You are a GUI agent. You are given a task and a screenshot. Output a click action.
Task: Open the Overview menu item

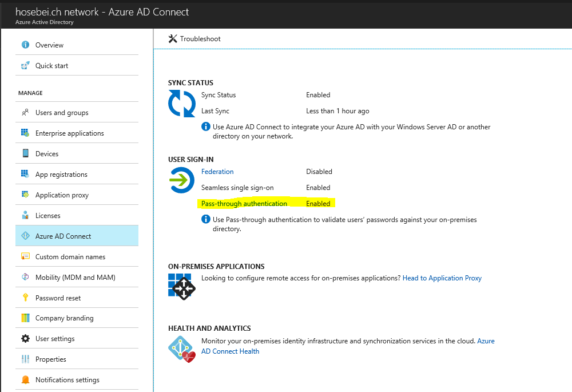[77, 45]
